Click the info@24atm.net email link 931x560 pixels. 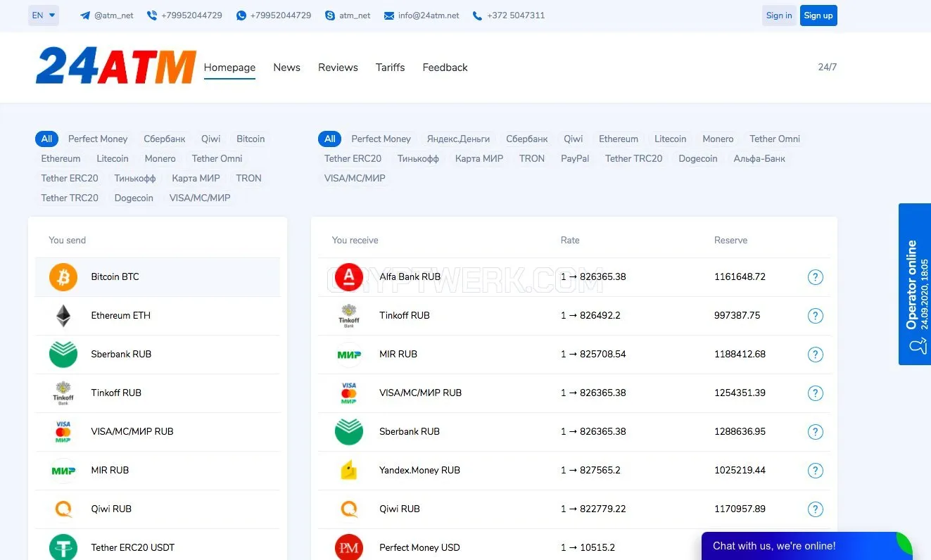point(429,15)
